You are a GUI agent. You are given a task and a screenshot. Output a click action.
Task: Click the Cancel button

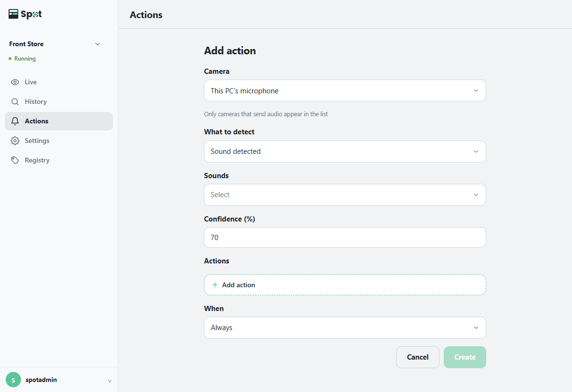tap(418, 357)
